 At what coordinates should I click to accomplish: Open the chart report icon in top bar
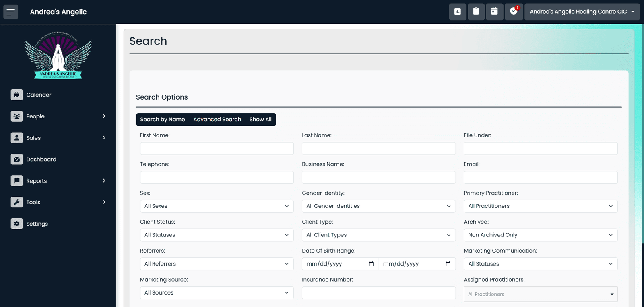458,12
